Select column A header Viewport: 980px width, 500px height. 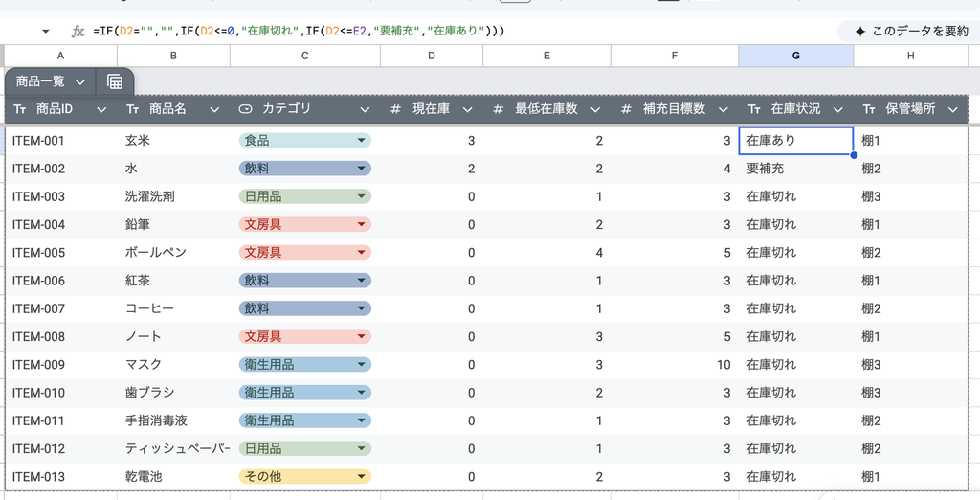(x=60, y=56)
